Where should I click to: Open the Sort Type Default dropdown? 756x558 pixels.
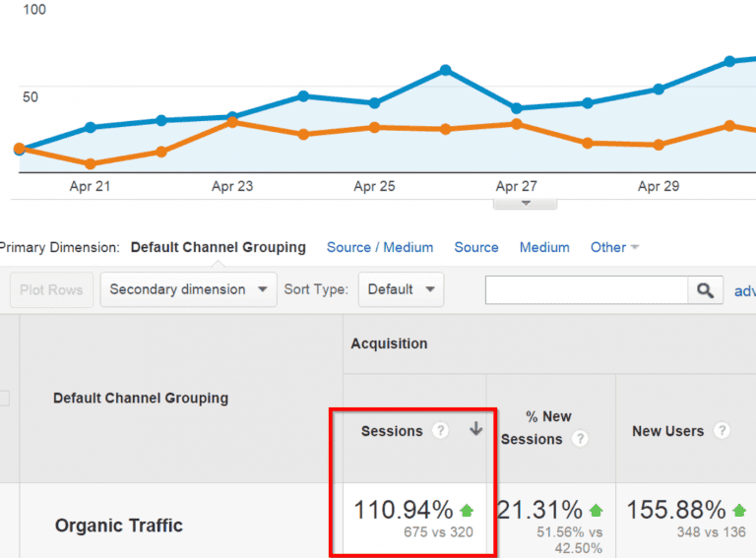click(x=401, y=289)
